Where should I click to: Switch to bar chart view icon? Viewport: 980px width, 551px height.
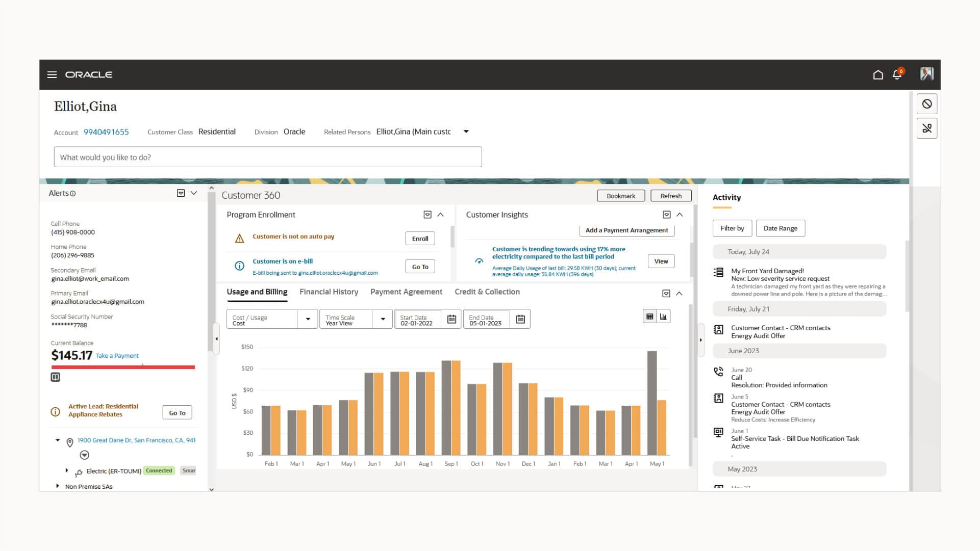coord(663,317)
